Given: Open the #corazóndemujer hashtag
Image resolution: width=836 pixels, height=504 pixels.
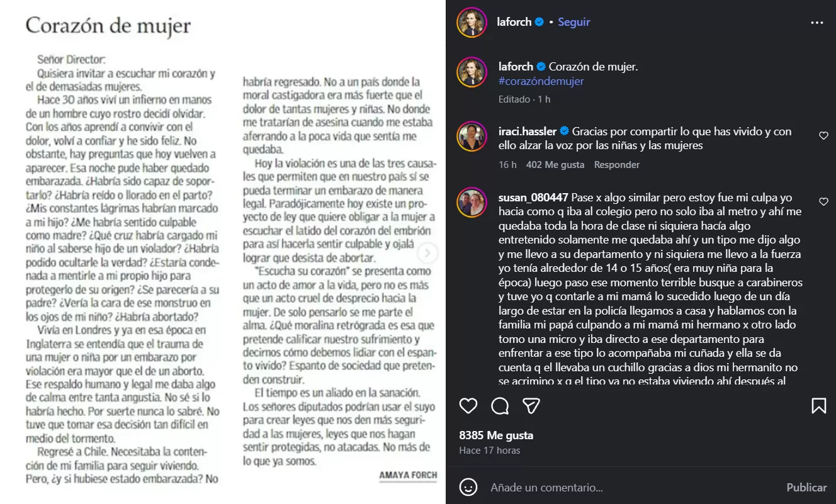Looking at the screenshot, I should (541, 81).
